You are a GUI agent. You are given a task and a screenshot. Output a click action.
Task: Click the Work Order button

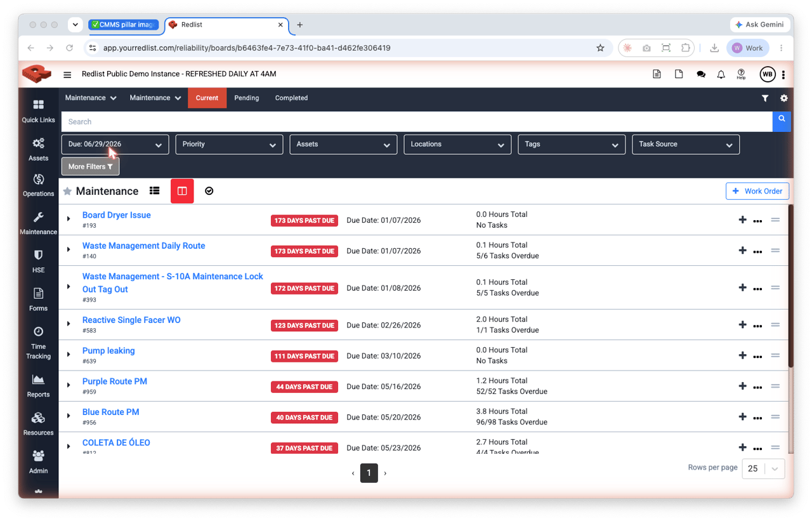coord(757,191)
